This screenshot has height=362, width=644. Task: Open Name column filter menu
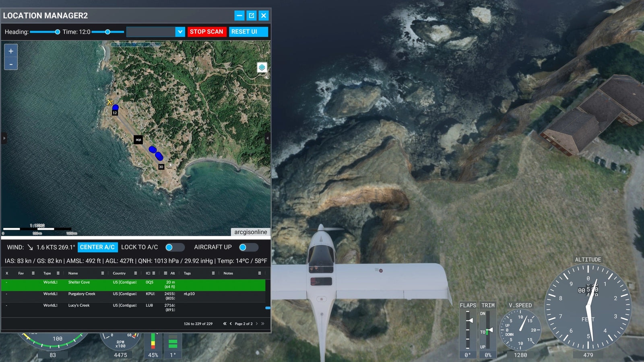[103, 274]
